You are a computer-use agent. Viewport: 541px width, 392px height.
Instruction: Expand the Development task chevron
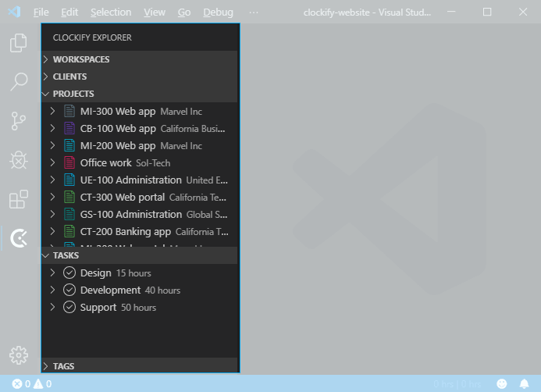[x=52, y=290]
